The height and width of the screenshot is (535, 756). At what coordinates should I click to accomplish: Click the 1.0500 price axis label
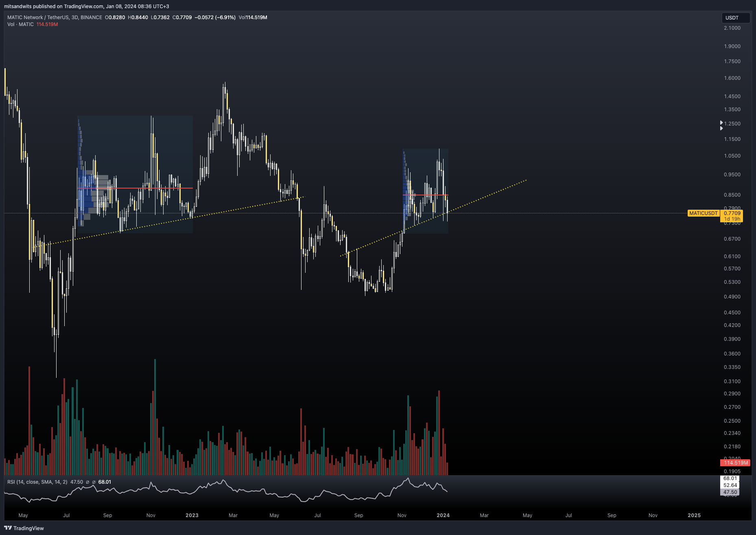(732, 156)
